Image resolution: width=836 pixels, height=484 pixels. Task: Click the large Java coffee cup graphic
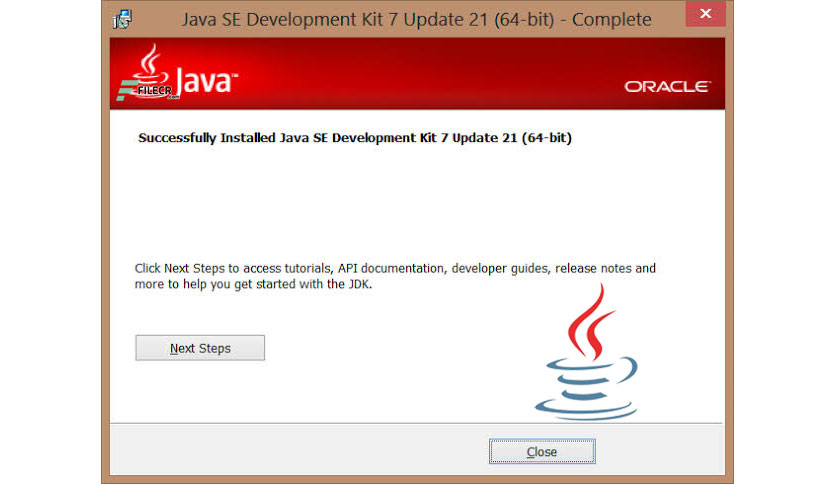click(x=587, y=352)
